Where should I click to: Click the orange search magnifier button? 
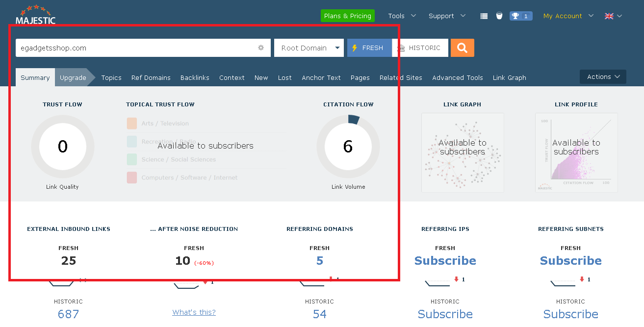tap(462, 48)
